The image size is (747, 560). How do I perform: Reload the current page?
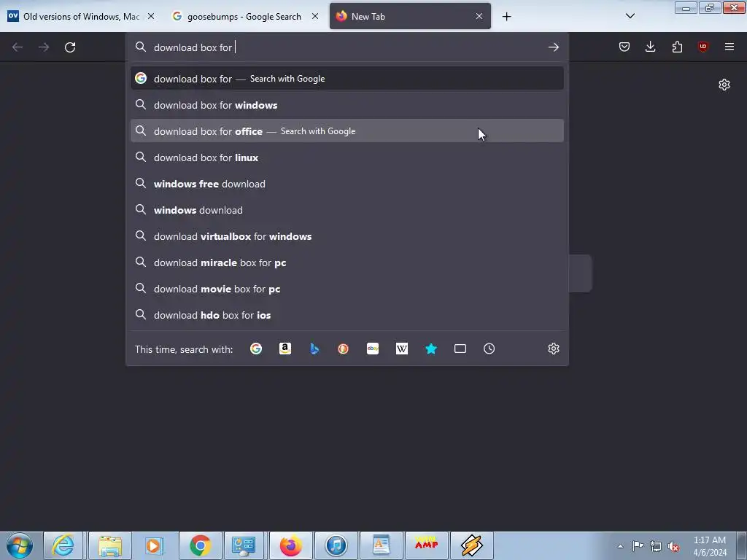[70, 47]
